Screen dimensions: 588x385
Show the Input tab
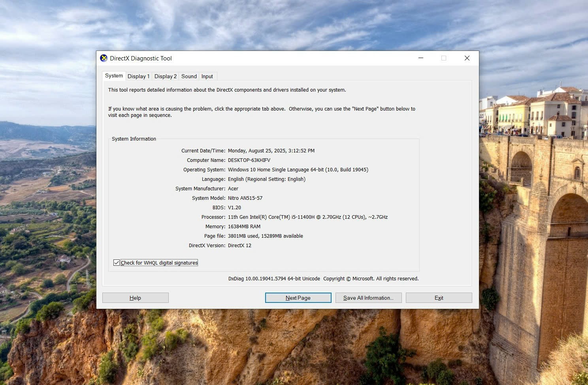tap(207, 77)
